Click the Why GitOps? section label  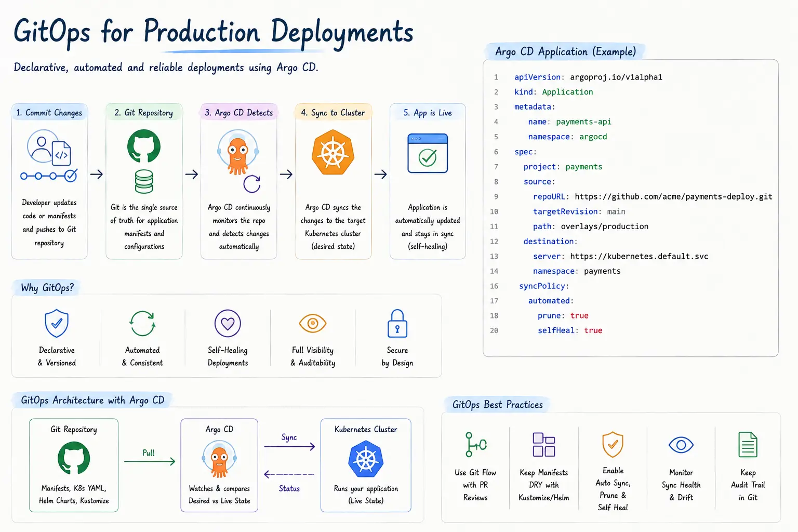(x=47, y=288)
